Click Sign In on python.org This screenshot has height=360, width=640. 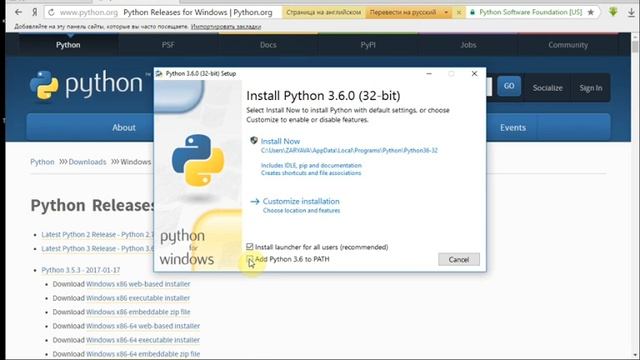click(x=591, y=88)
